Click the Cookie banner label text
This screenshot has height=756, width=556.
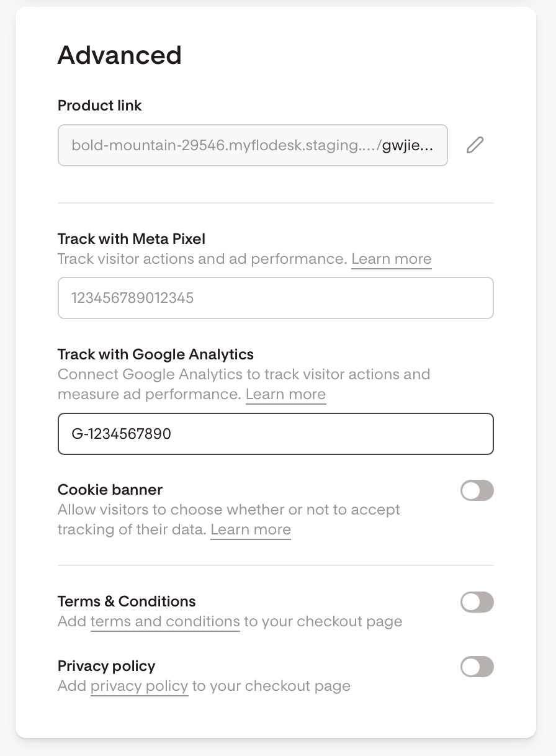point(110,490)
